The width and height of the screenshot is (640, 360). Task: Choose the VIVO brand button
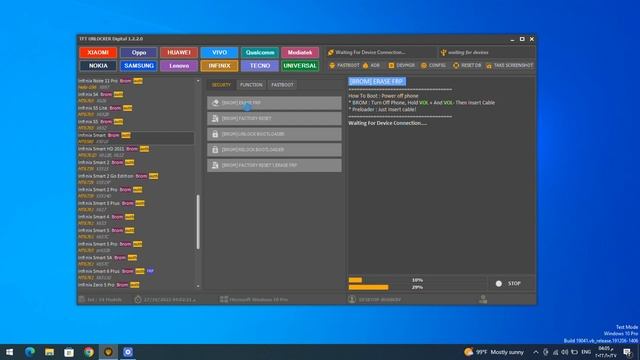point(219,53)
